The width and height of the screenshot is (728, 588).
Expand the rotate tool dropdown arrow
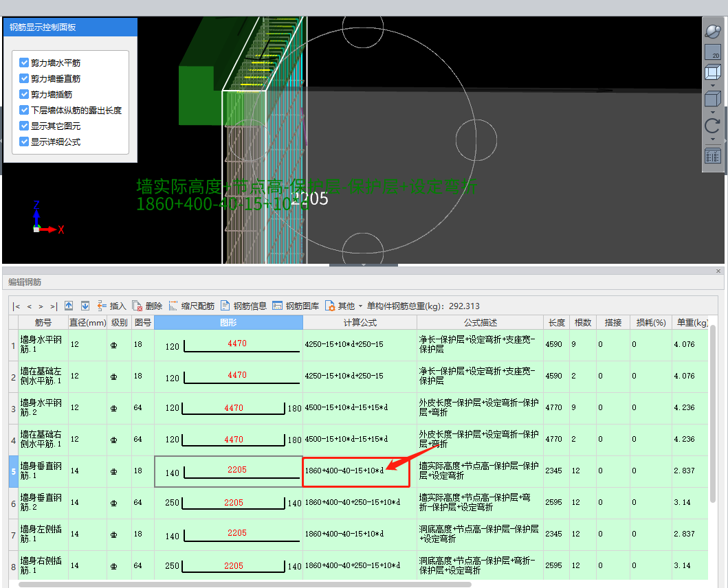713,139
